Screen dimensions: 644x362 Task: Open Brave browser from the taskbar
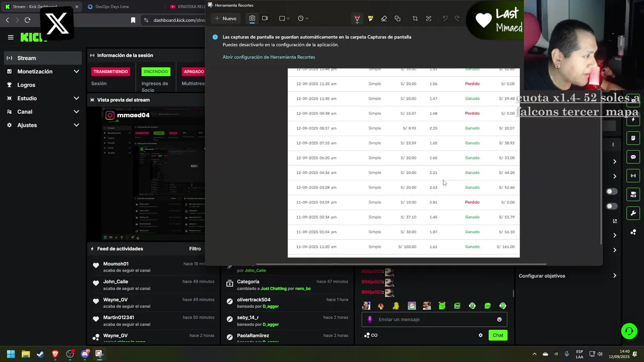click(55, 354)
